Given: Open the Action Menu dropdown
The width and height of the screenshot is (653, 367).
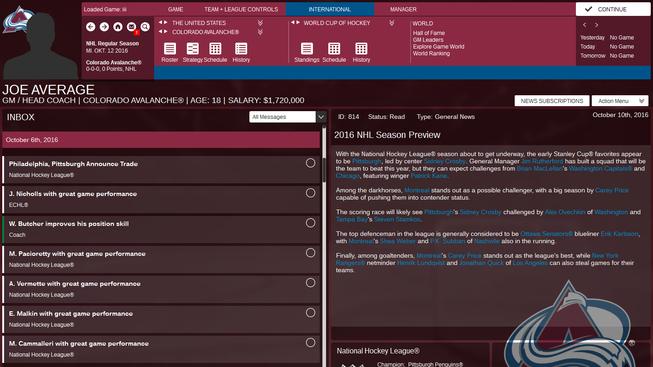Looking at the screenshot, I should [x=620, y=101].
